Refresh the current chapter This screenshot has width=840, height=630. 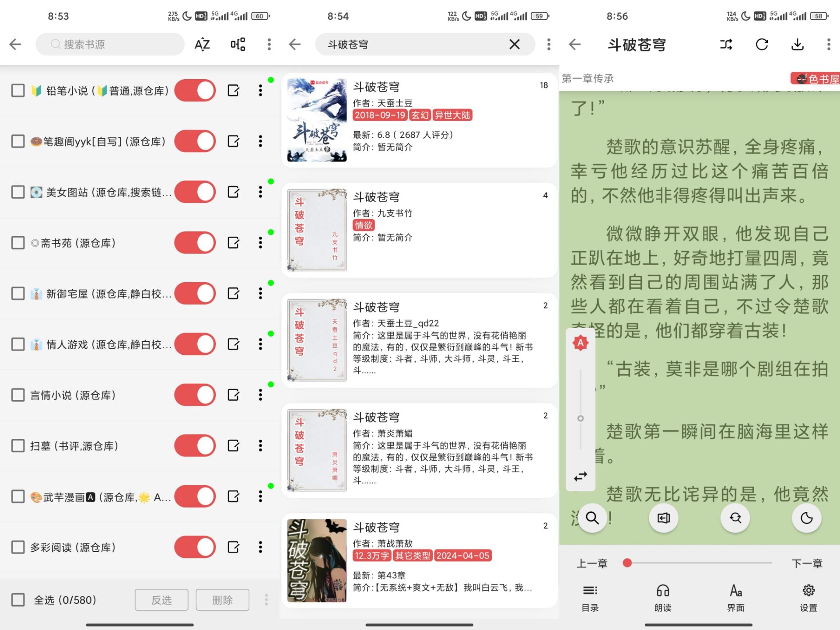coord(762,44)
